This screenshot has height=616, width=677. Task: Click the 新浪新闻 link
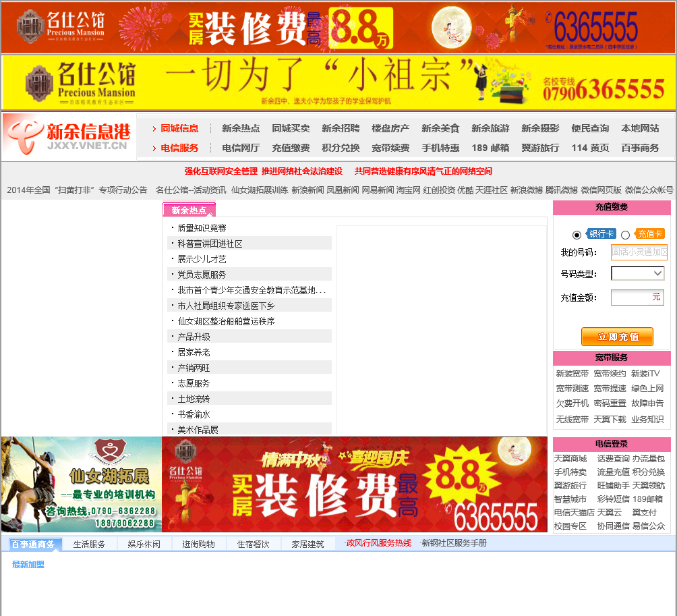coord(307,190)
